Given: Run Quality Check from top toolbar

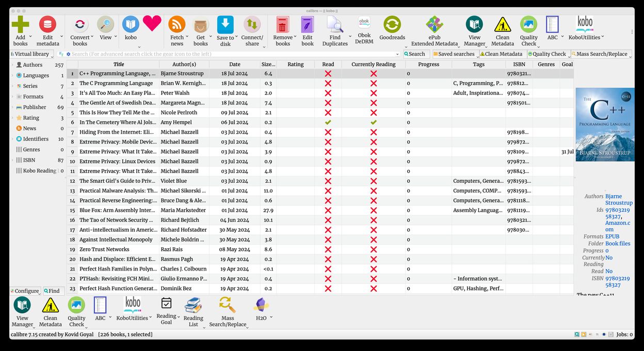Looking at the screenshot, I should point(528,24).
